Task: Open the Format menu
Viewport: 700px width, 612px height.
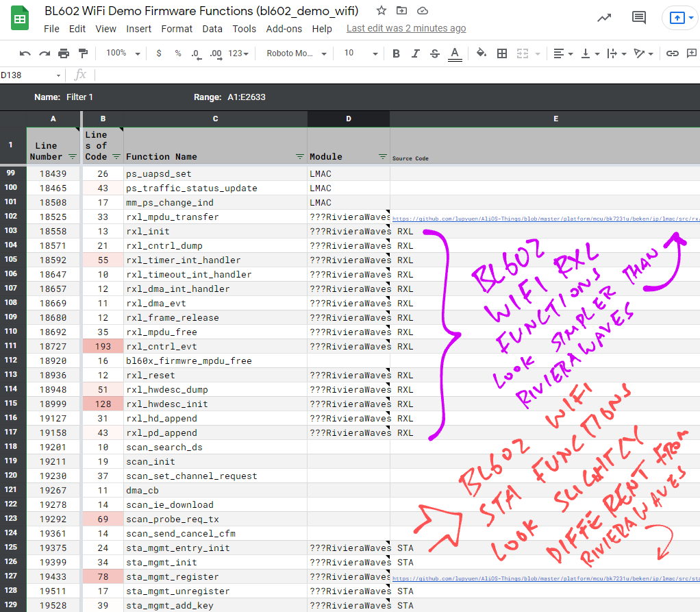Action: tap(177, 29)
